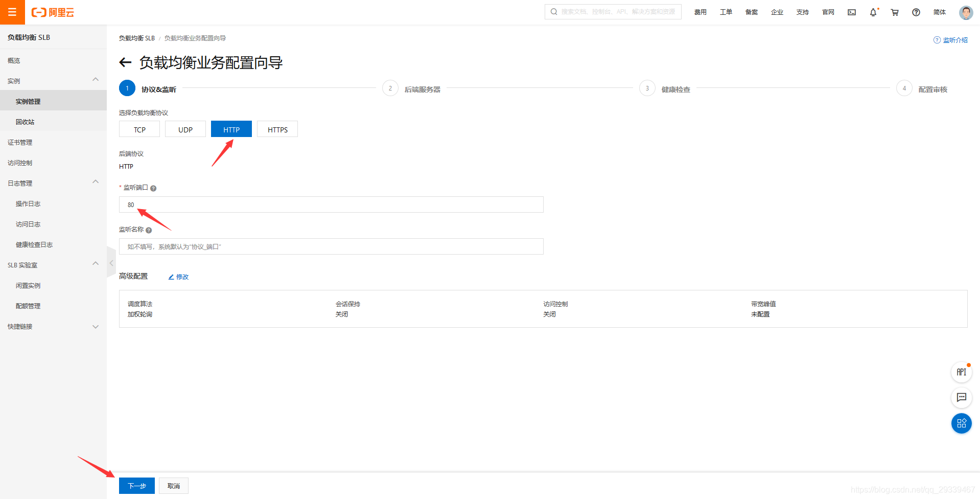Screen dimensions: 980x499
Task: Open the help question mark icon
Action: pyautogui.click(x=916, y=12)
